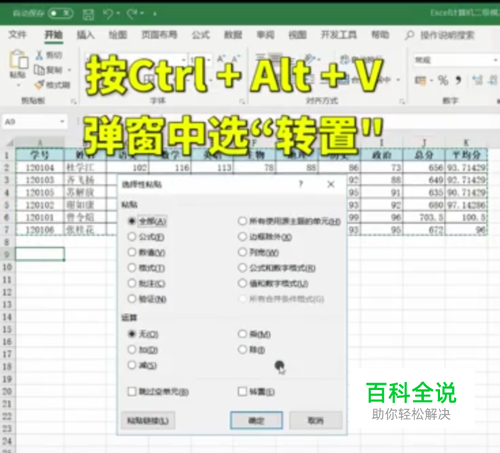Switch to the 数据 ribbon tab
Viewport: 500px width, 453px height.
[x=233, y=35]
